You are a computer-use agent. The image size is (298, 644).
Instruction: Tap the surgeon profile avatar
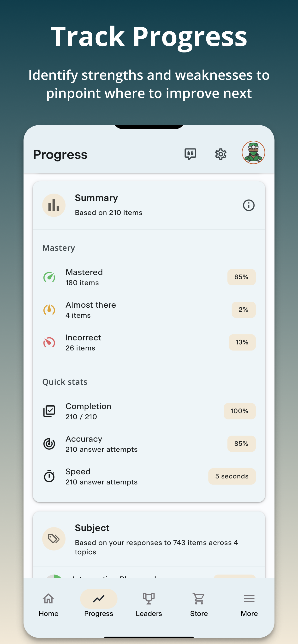[x=253, y=153]
